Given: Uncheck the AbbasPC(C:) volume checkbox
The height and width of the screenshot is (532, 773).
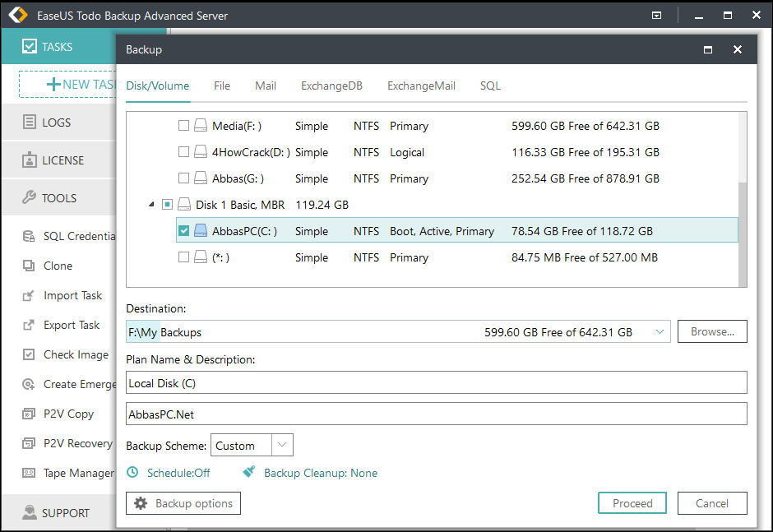Looking at the screenshot, I should (x=183, y=231).
